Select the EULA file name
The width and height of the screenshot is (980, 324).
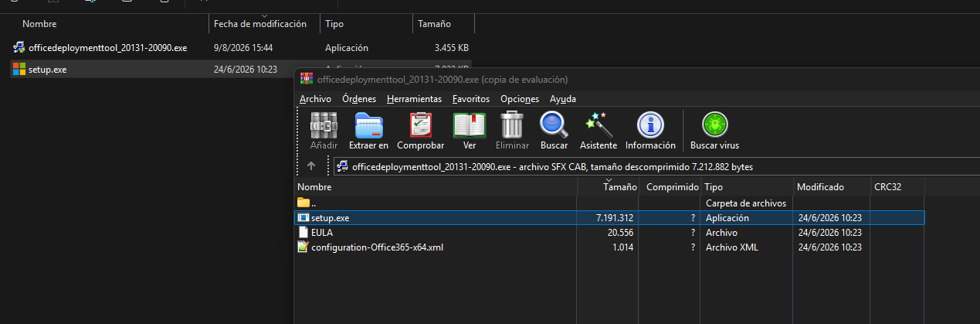(x=322, y=232)
